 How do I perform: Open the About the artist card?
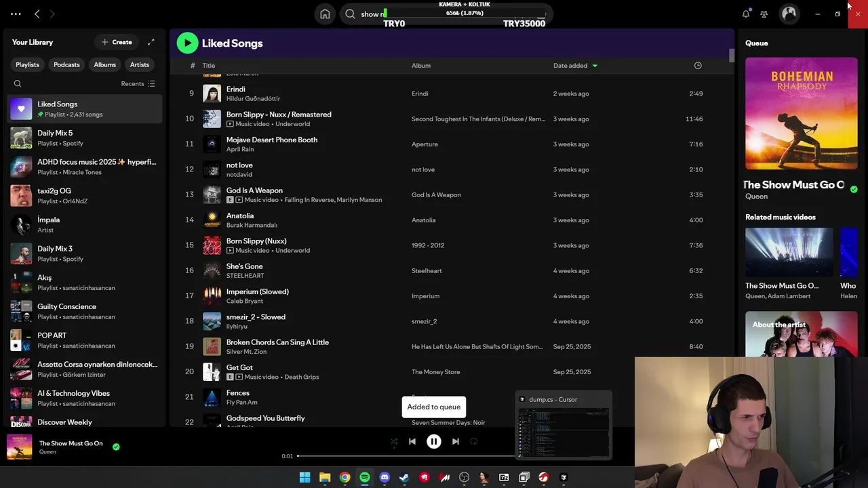(801, 334)
